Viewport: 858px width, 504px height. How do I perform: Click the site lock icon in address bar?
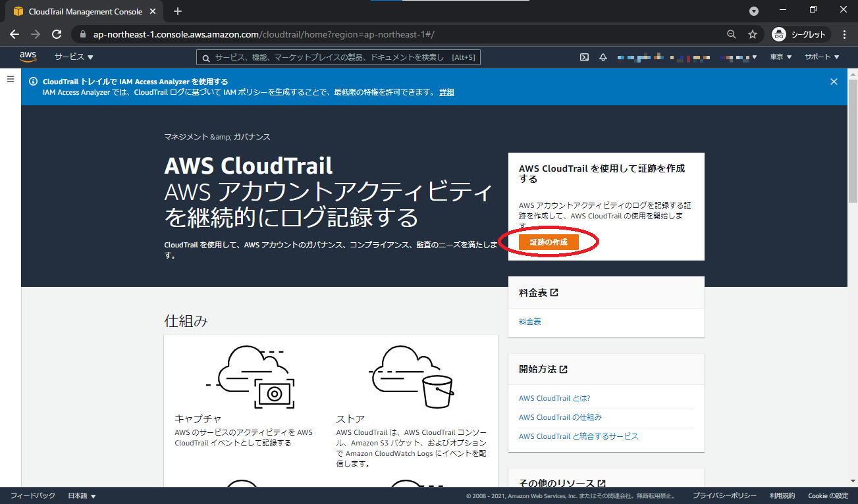click(83, 34)
